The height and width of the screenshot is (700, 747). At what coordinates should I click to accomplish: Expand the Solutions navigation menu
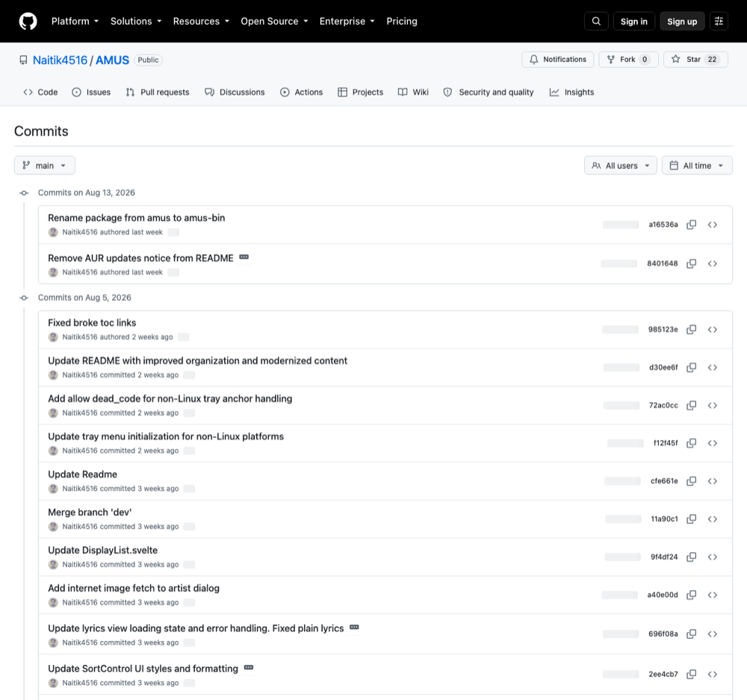[x=136, y=22]
